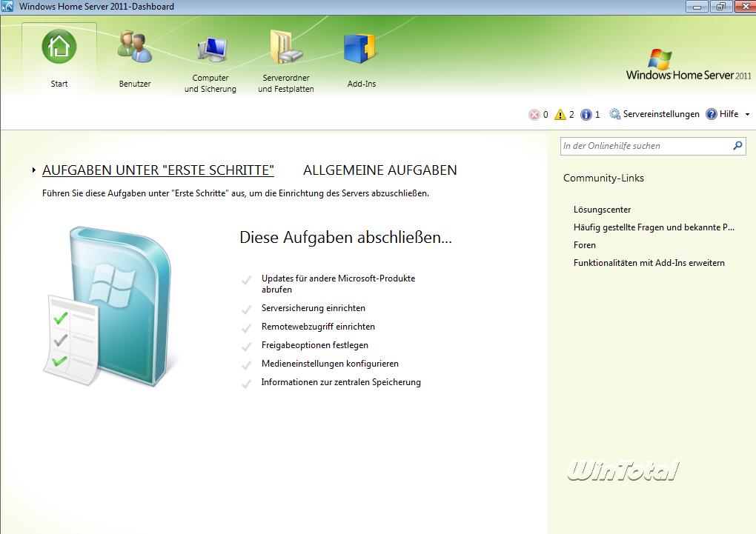Image resolution: width=756 pixels, height=534 pixels.
Task: Click the Windows Home Server 2011 logo
Action: [x=688, y=64]
